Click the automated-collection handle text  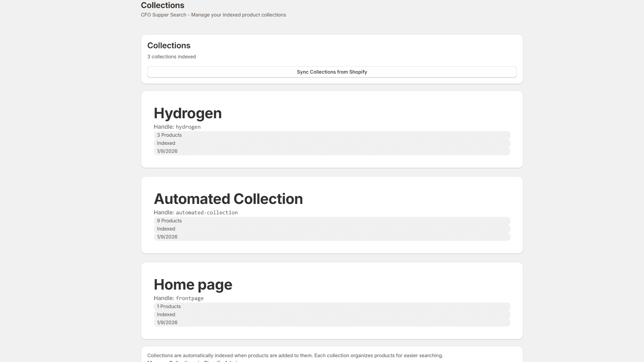tap(206, 213)
